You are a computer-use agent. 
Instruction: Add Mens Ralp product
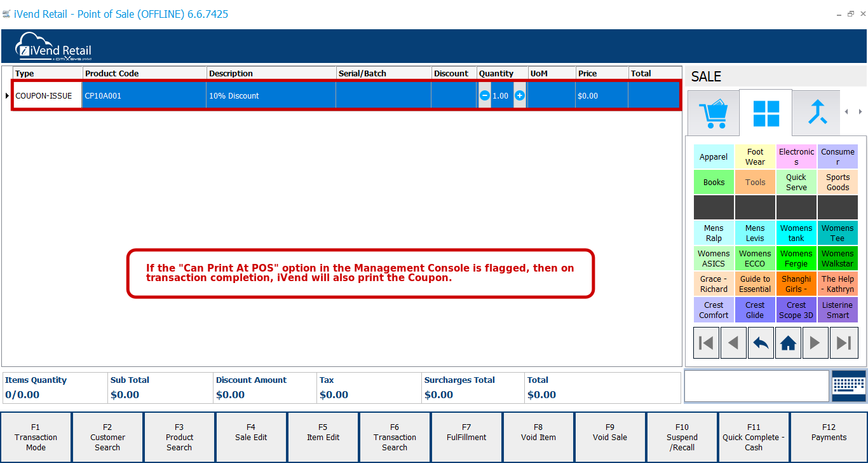(x=714, y=233)
